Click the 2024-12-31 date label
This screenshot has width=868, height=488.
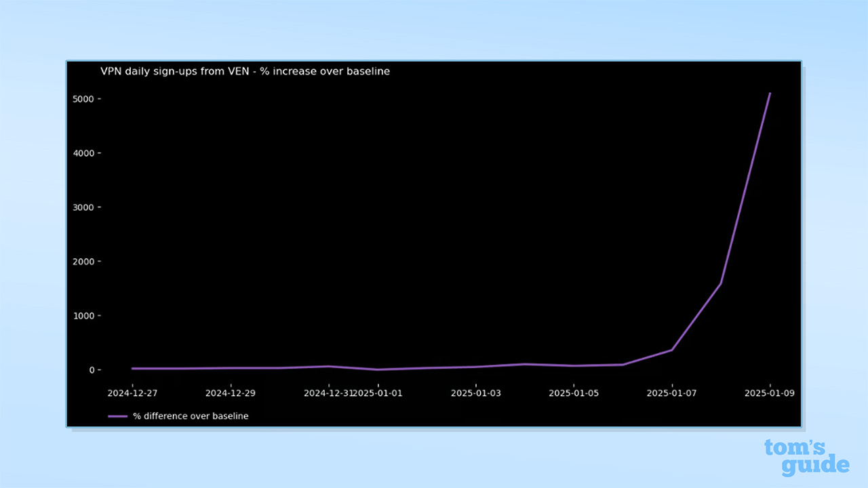(x=327, y=393)
